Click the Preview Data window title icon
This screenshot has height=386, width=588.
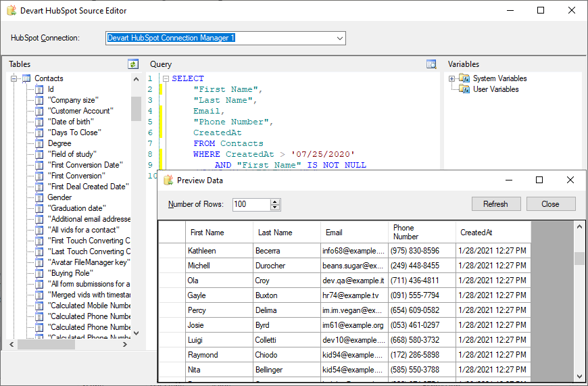pyautogui.click(x=168, y=180)
